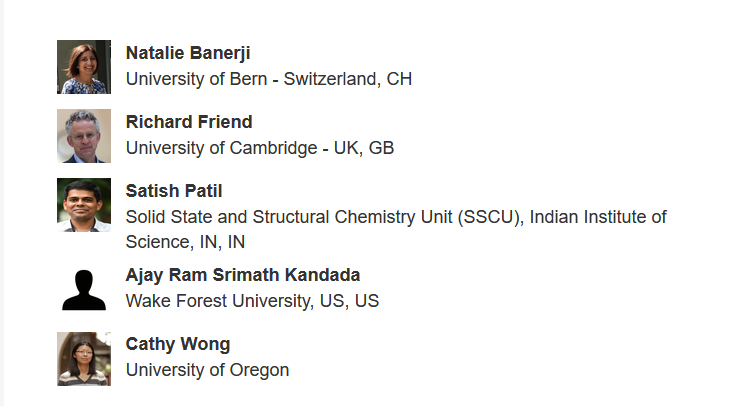Select the University of Cambridge affiliation
This screenshot has width=732, height=406.
[222, 148]
